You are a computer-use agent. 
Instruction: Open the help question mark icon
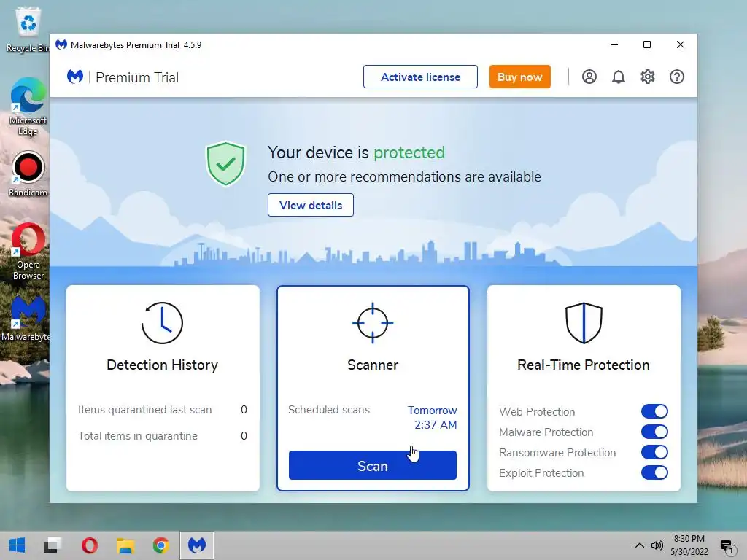tap(676, 77)
